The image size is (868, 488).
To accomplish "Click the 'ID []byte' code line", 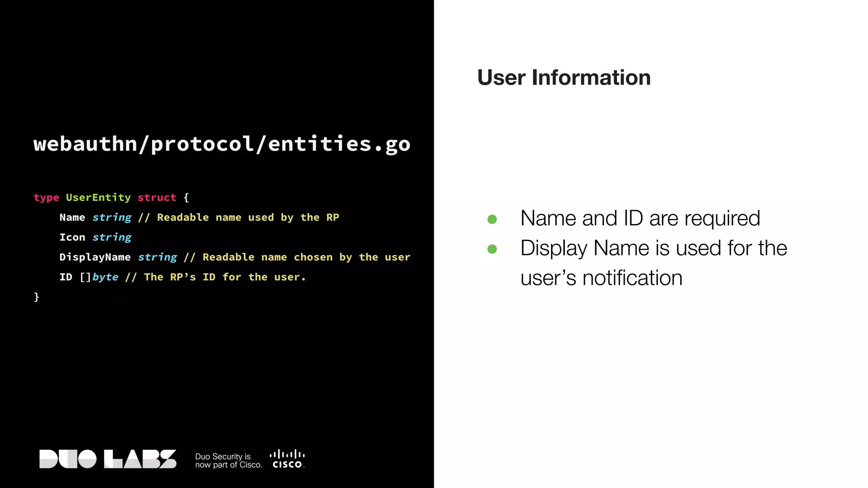I will (x=183, y=277).
